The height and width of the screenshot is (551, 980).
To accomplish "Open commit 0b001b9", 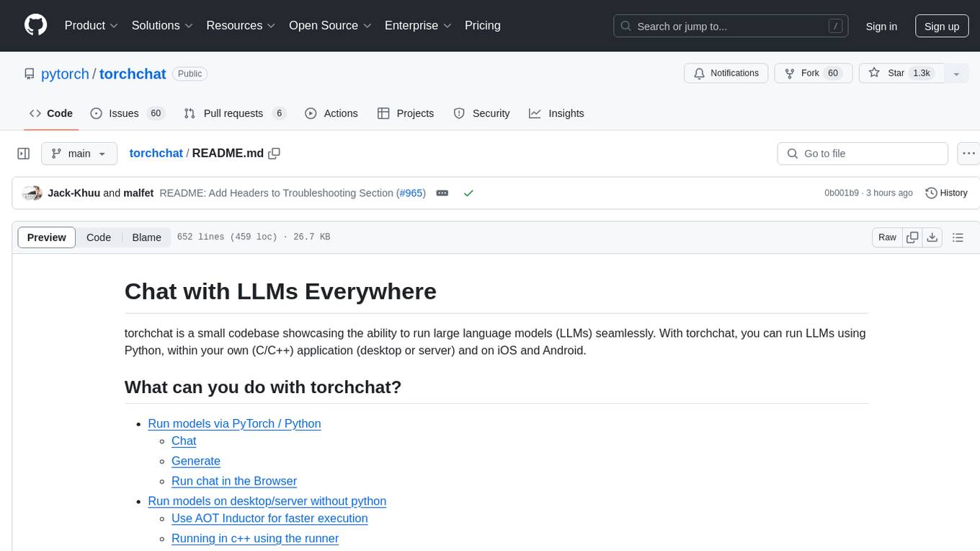I will (x=842, y=193).
